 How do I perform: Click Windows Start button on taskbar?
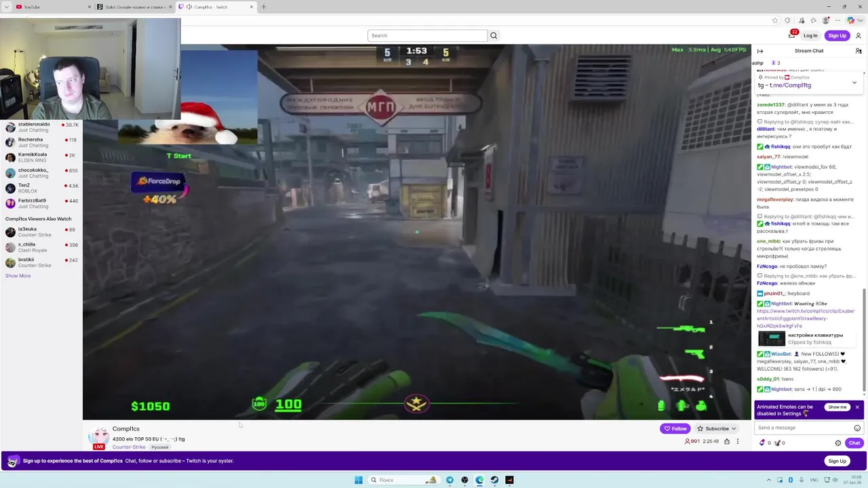tap(358, 480)
